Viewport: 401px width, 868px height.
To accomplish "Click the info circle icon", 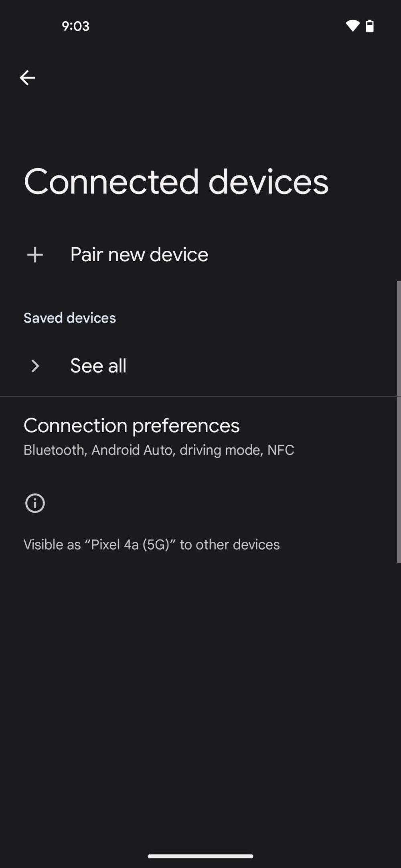I will coord(35,503).
